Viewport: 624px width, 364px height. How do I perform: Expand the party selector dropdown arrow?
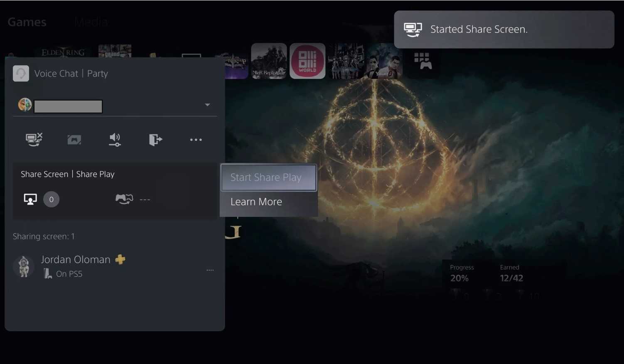(207, 105)
